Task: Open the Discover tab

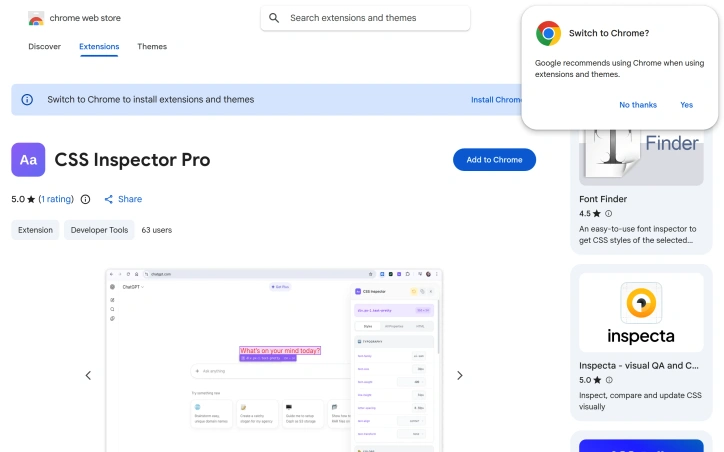Action: 44,47
